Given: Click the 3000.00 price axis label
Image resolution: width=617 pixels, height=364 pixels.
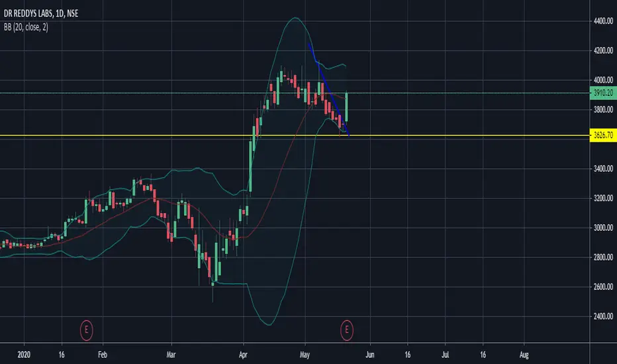Looking at the screenshot, I should (603, 228).
